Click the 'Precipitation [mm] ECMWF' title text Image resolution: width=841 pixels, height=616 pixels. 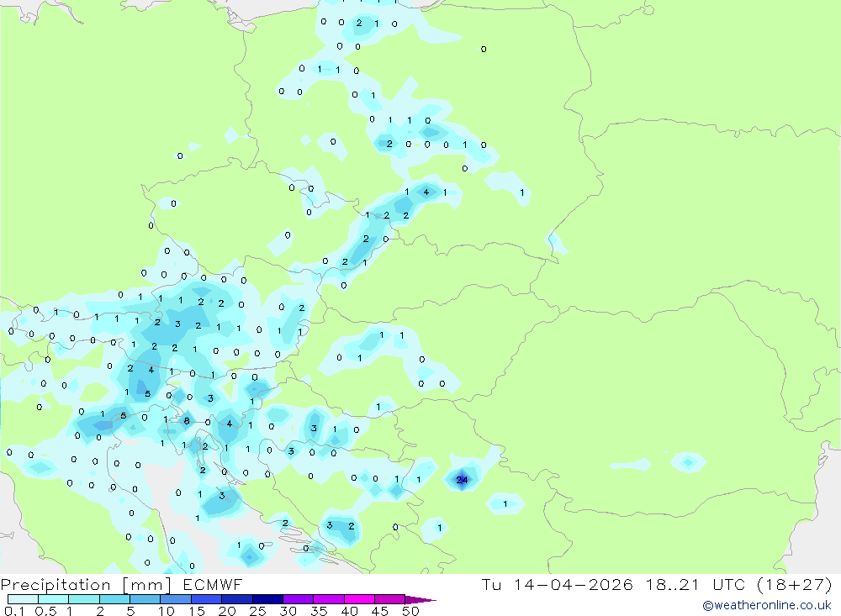(122, 584)
